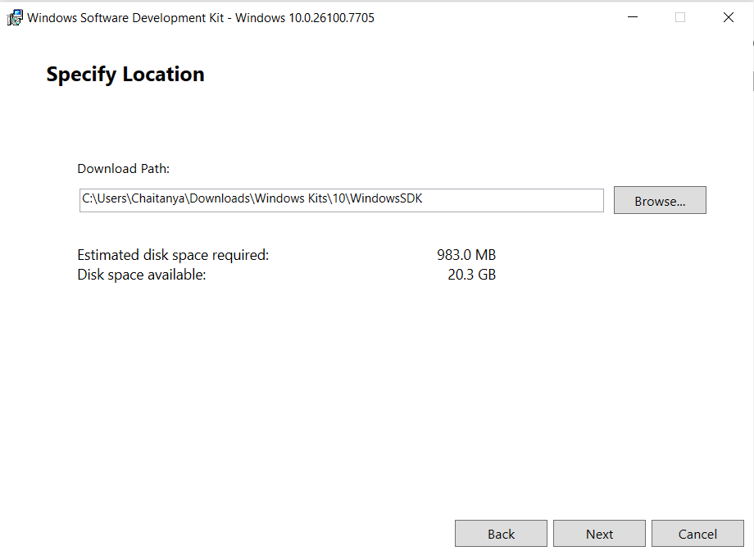Click the Disk space available value 20.3 GB
Image resolution: width=754 pixels, height=560 pixels.
(x=471, y=274)
